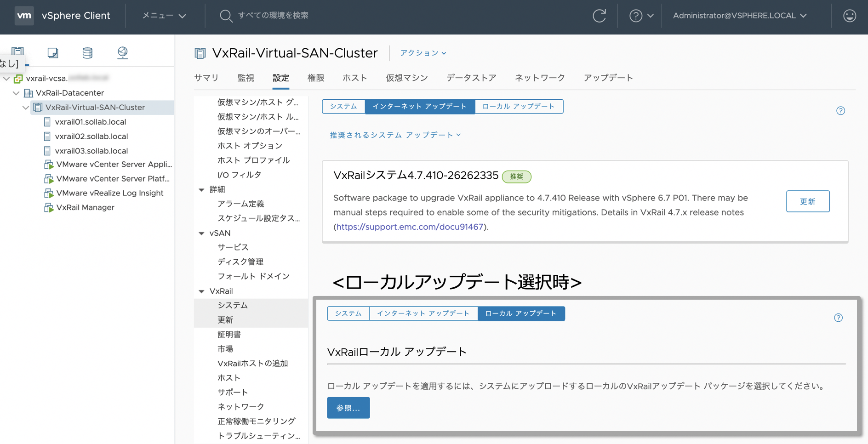868x444 pixels.
Task: Open help icon in Local Update panel
Action: (x=838, y=318)
